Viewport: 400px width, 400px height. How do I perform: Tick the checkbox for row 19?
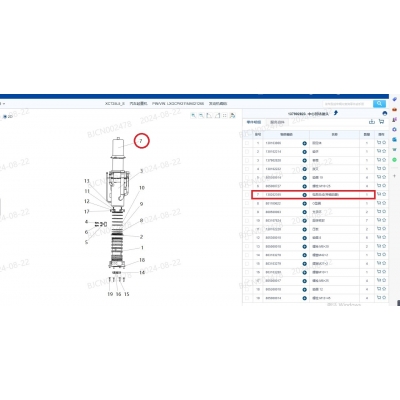[247, 298]
